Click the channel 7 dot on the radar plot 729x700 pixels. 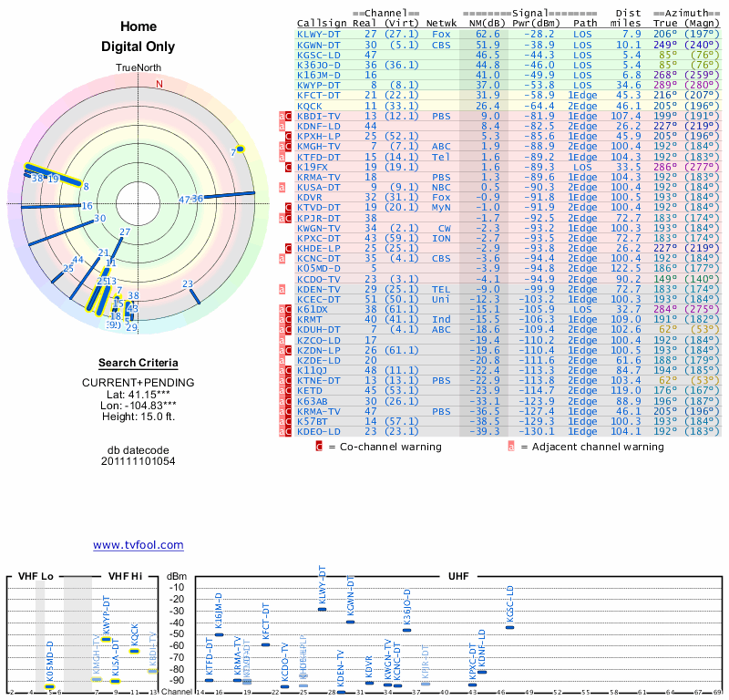pyautogui.click(x=240, y=149)
